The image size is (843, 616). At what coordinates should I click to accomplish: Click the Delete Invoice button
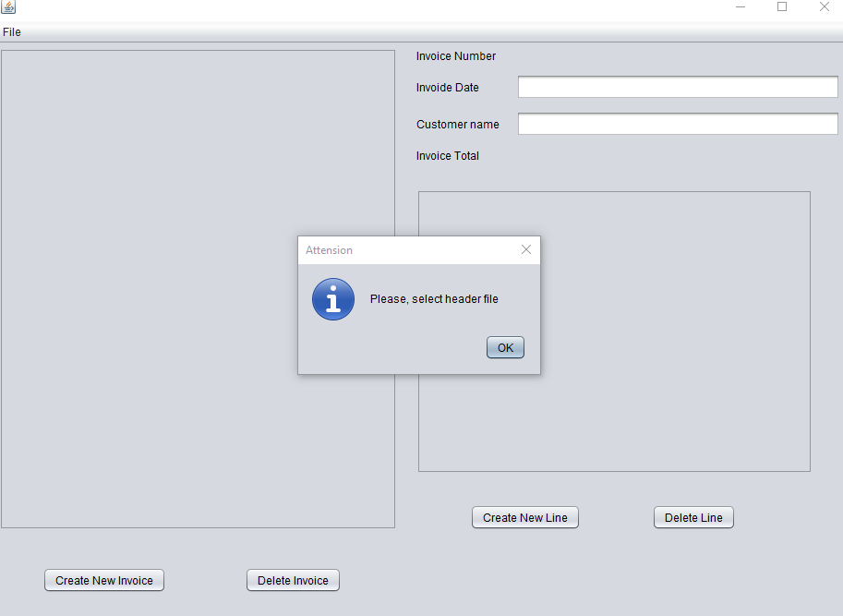tap(293, 580)
